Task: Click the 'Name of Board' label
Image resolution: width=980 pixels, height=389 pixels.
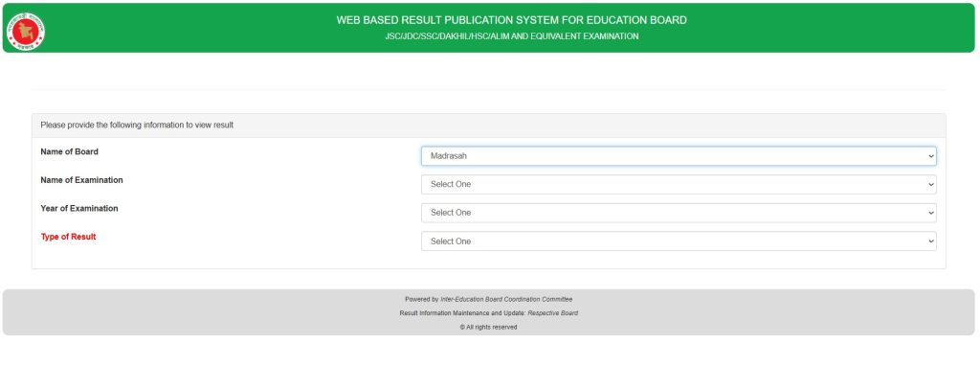Action: [x=69, y=152]
